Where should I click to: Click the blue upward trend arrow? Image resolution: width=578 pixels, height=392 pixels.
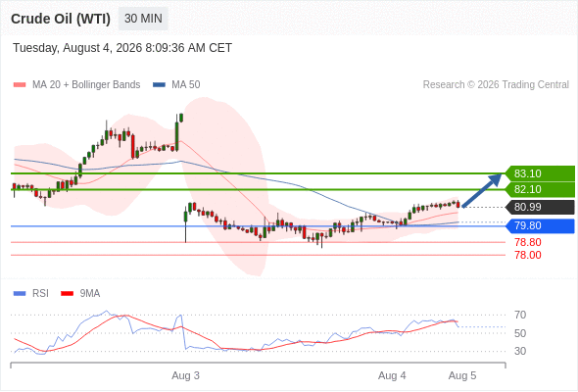482,190
